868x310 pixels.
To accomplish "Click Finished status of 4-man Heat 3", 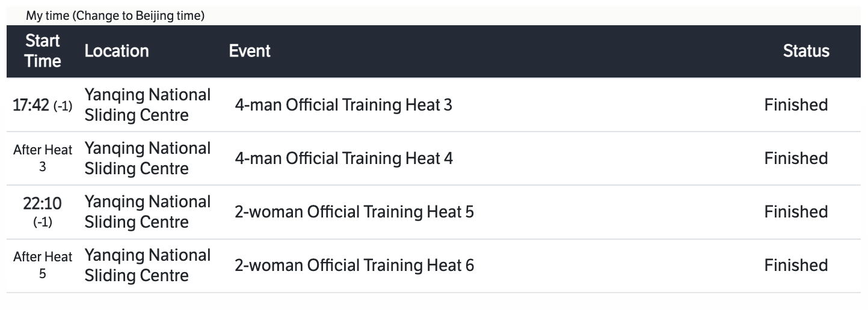I will tap(796, 105).
